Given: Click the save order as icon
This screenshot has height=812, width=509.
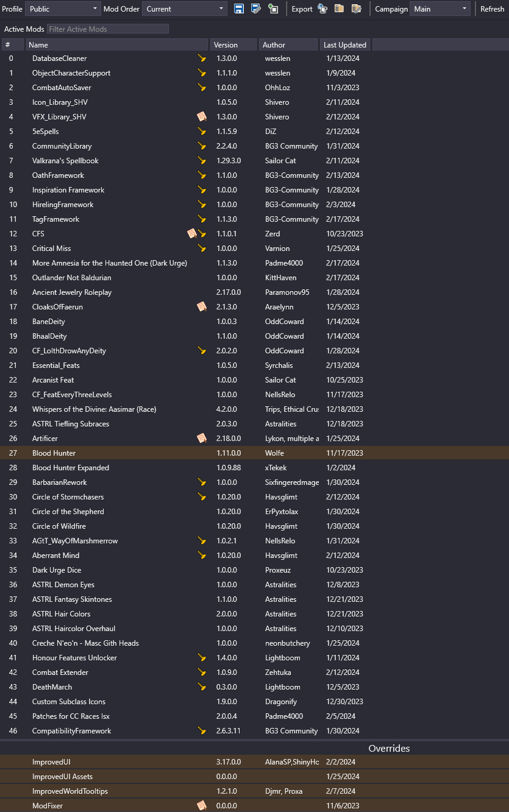Looking at the screenshot, I should point(256,9).
